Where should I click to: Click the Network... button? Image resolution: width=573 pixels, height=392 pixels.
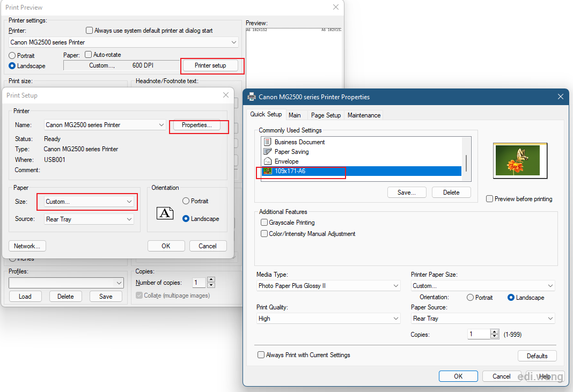coord(27,246)
